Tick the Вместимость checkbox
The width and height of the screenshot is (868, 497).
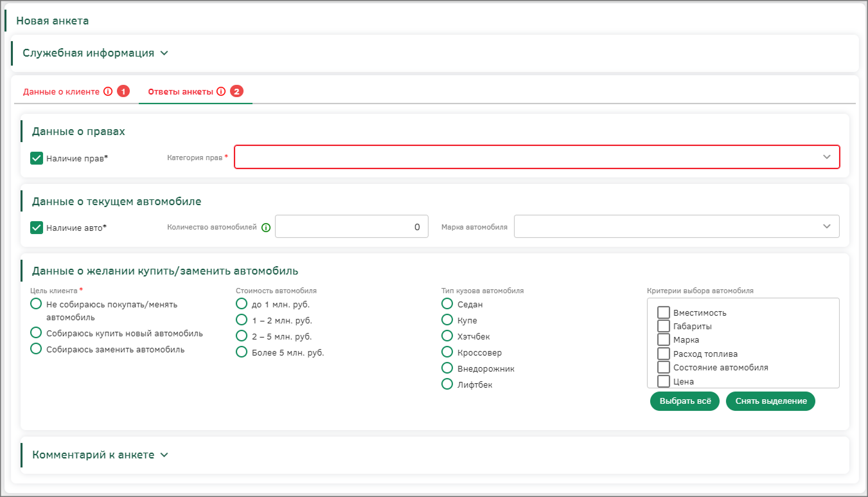coord(664,312)
